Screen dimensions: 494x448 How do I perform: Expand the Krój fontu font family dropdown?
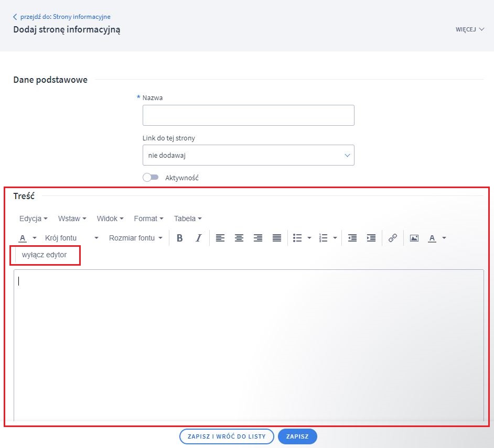tap(71, 238)
